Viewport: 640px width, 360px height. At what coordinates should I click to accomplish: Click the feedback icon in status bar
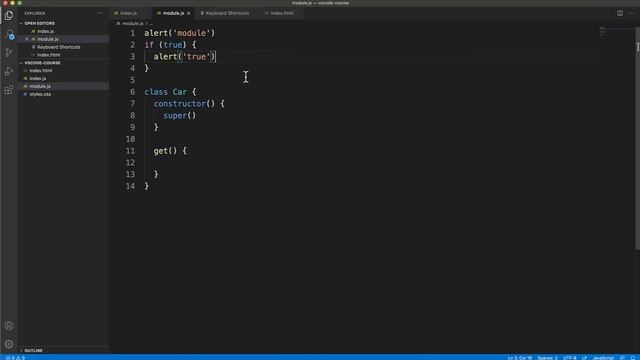pyautogui.click(x=622, y=358)
